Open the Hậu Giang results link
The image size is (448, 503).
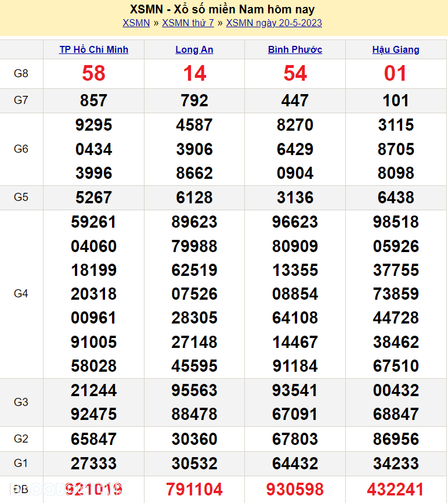396,50
